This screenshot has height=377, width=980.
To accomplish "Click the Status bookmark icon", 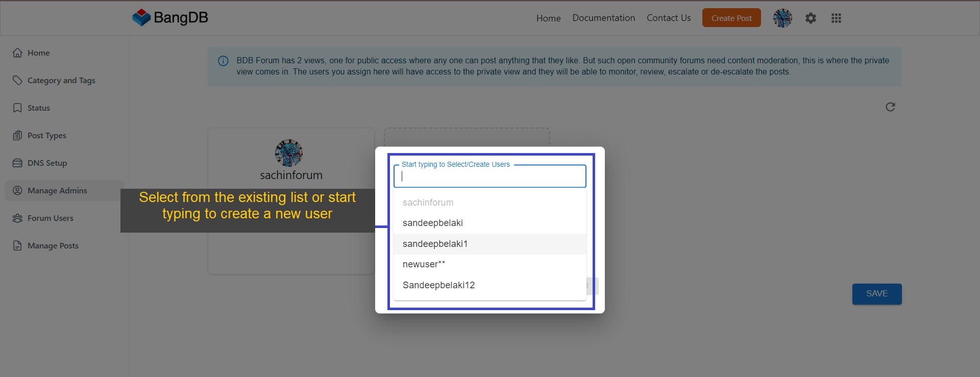I will point(17,108).
